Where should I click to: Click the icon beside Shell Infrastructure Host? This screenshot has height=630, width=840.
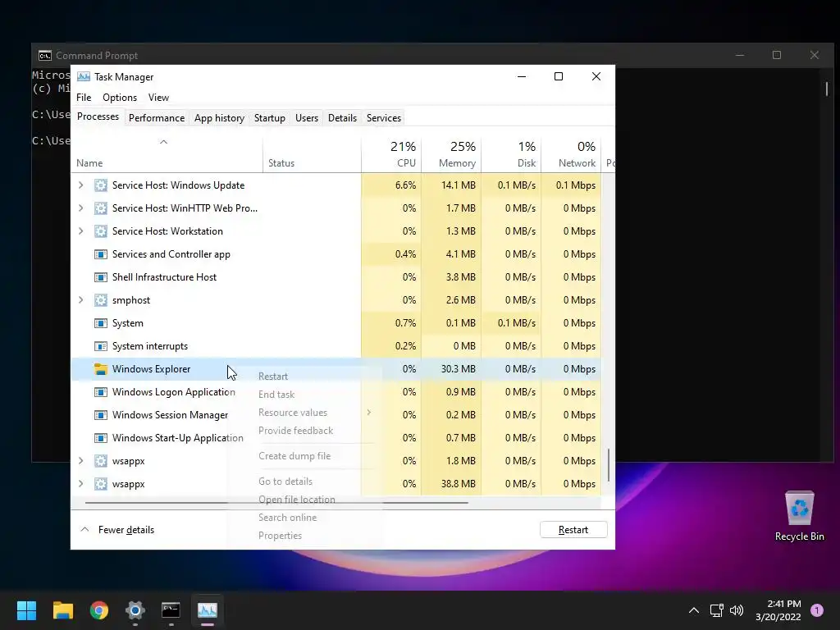pos(101,277)
